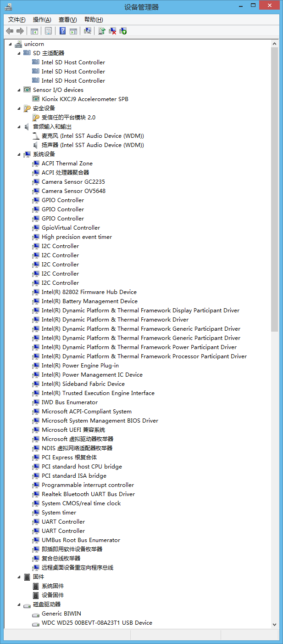Viewport: 283px width, 644px height.
Task: Click the unicorn computer icon
Action: coord(18,44)
